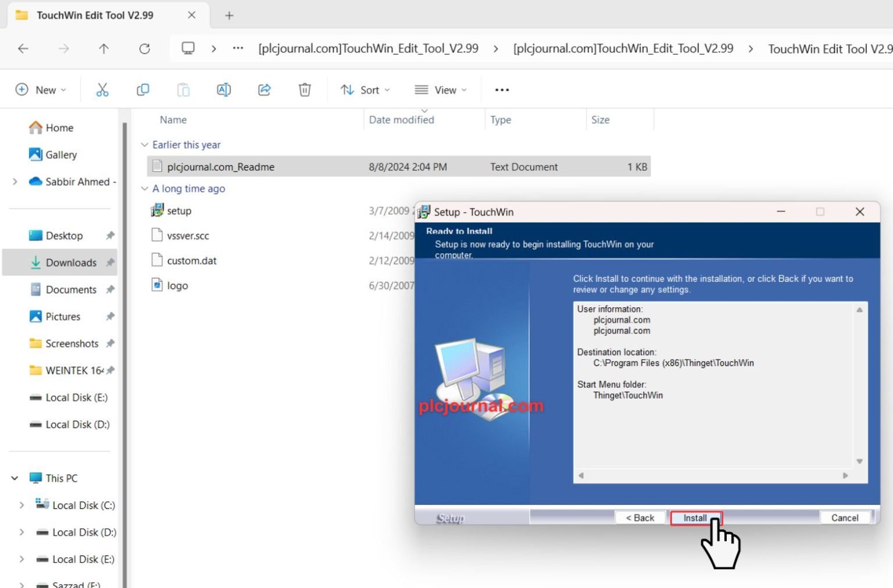This screenshot has height=588, width=893.
Task: Open a new File Explorer tab
Action: pyautogui.click(x=228, y=15)
